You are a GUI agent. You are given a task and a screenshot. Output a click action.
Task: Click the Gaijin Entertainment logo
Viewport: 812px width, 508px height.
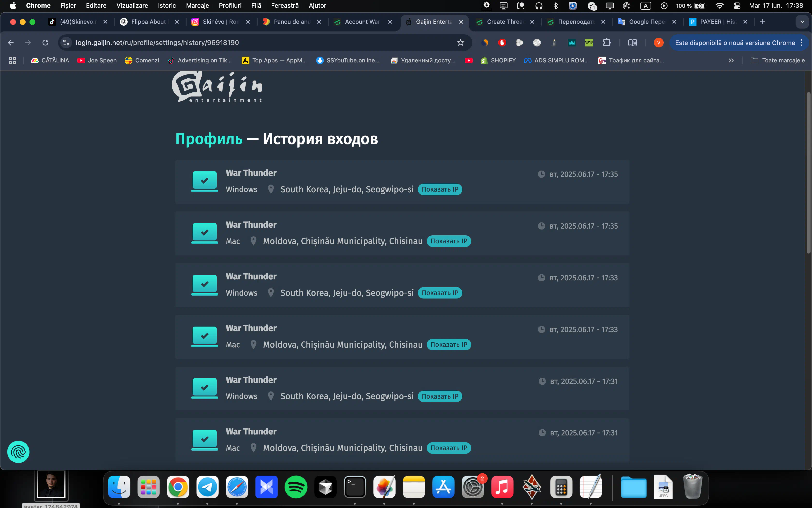coord(217,86)
